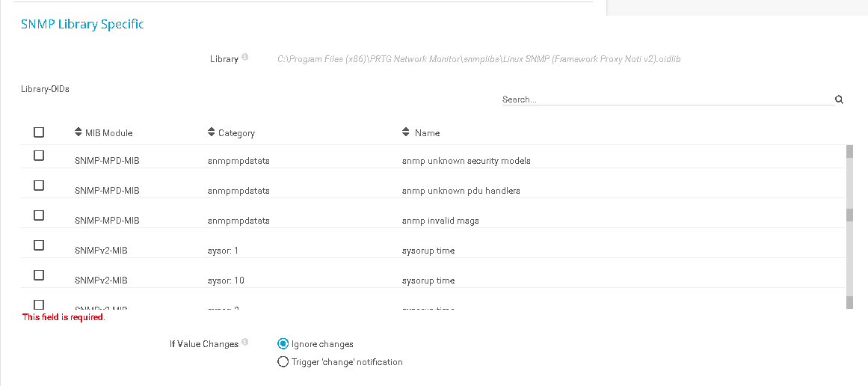
Task: Check the sysor: 10 sysorup time row
Action: click(x=39, y=275)
